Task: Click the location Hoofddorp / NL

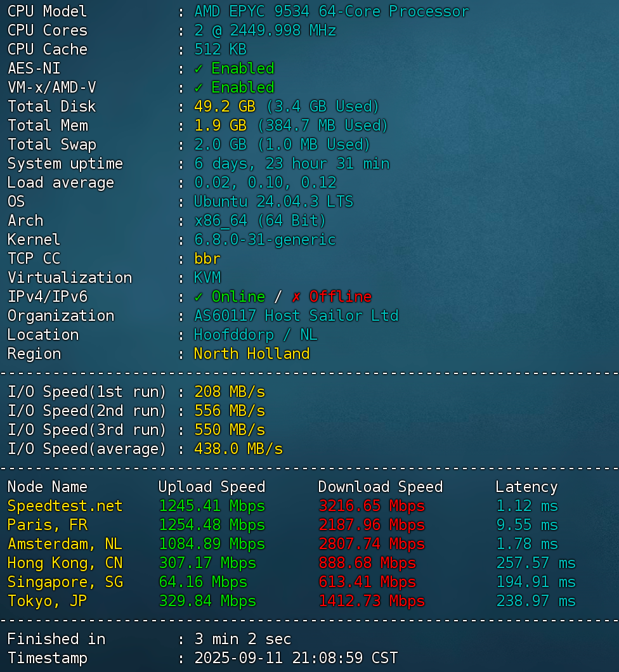Action: (256, 335)
